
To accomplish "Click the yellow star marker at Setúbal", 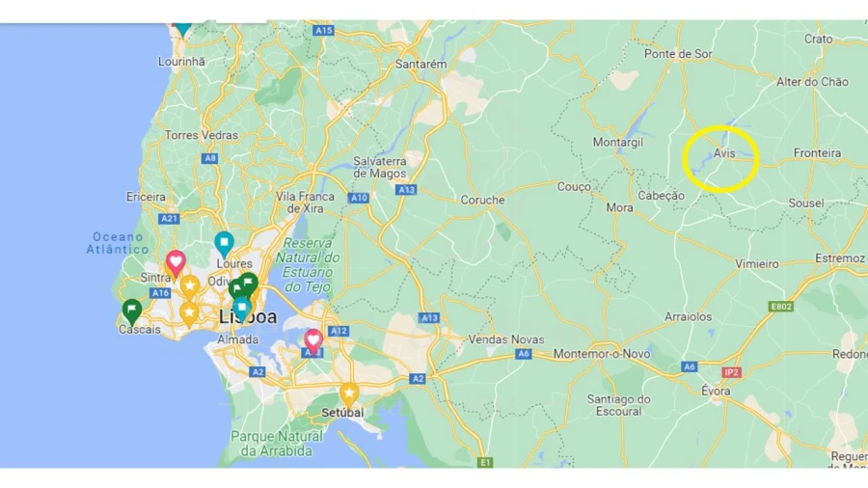I will click(x=349, y=395).
